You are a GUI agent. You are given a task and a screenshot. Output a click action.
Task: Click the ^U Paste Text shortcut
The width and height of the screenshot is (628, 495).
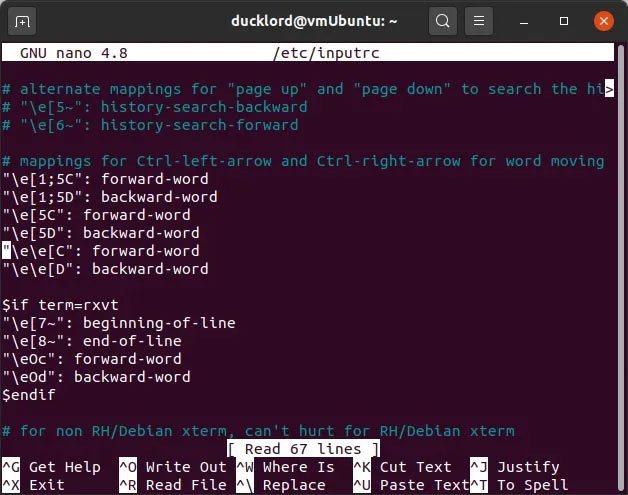[x=411, y=485]
